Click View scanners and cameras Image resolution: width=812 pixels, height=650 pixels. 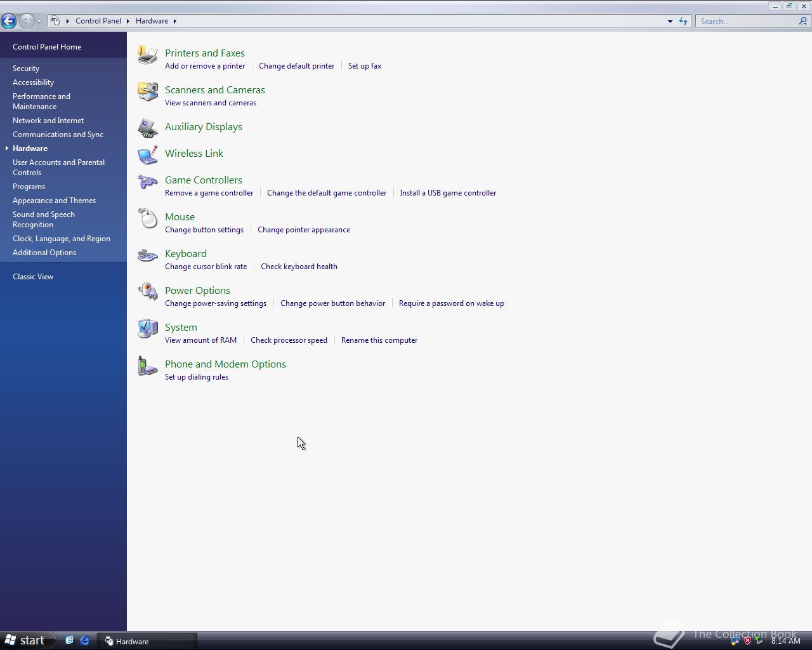point(211,103)
